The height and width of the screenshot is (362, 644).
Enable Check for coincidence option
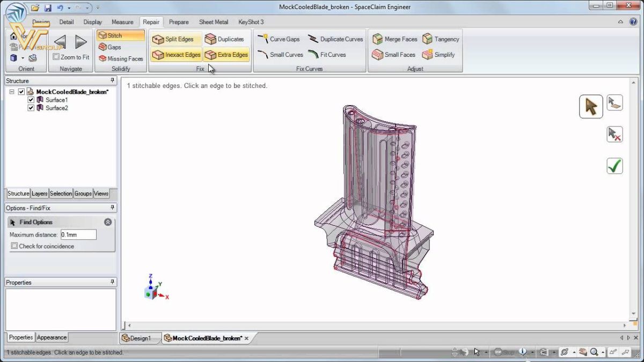(14, 246)
